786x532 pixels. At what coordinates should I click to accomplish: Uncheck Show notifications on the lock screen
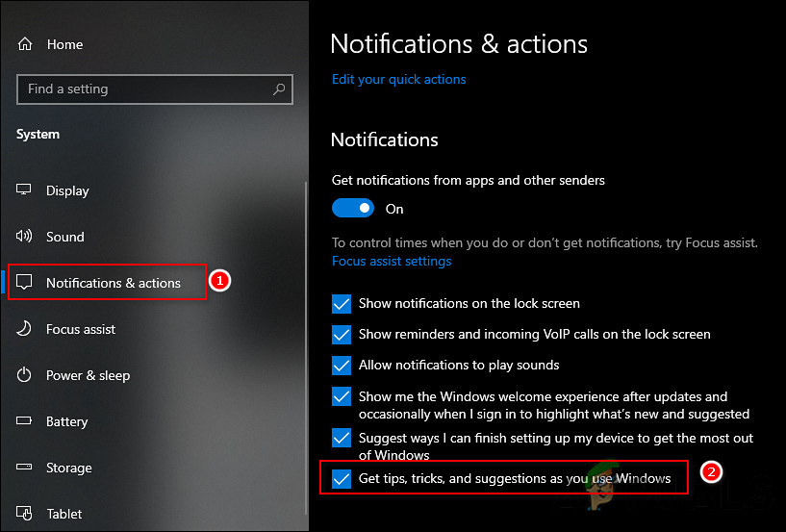click(342, 304)
